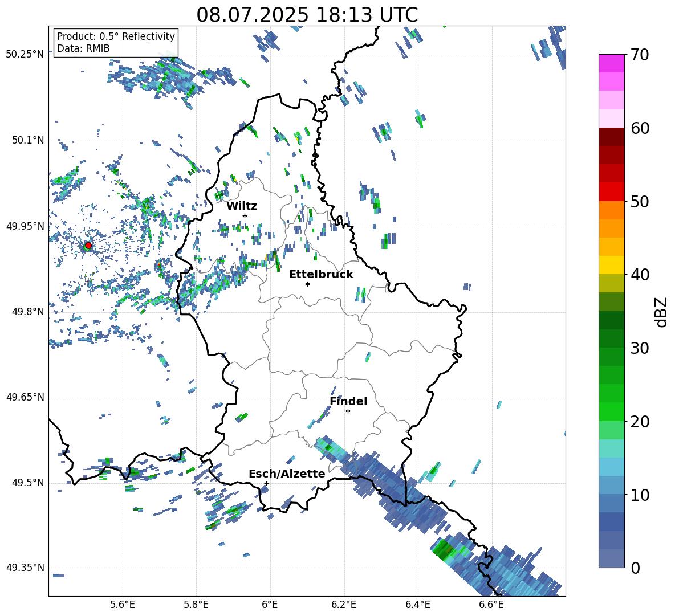Click the latitude label 50.1°N

click(x=27, y=140)
